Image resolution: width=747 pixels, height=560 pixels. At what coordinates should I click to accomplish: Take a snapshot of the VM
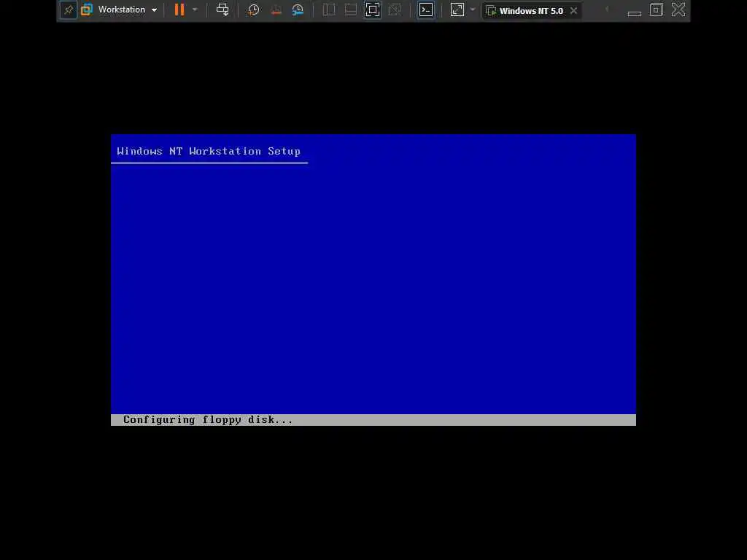(253, 10)
